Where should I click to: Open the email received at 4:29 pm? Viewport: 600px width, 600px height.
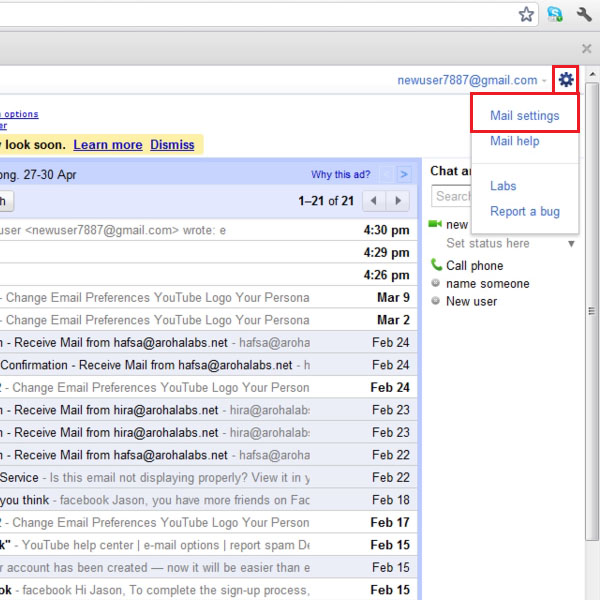tap(209, 252)
